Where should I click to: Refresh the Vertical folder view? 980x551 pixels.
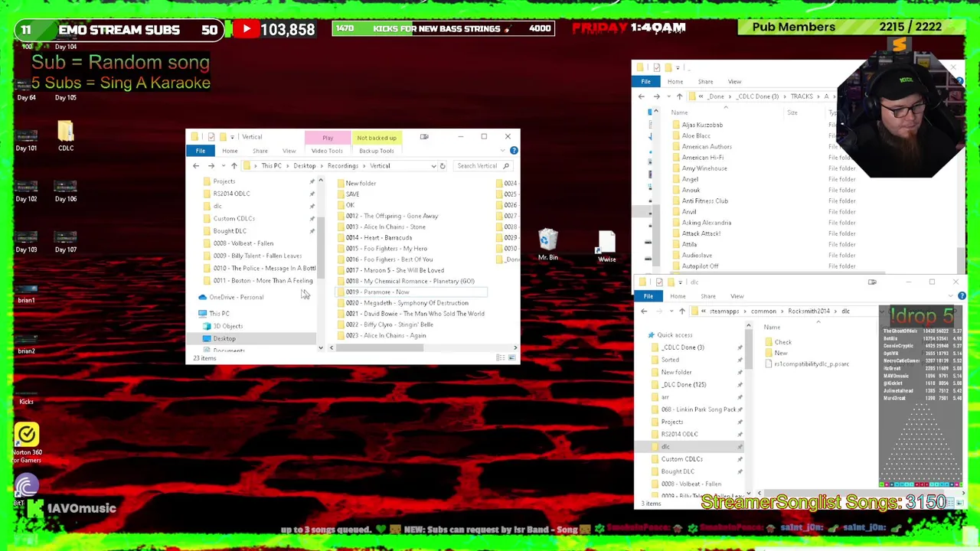click(x=442, y=166)
